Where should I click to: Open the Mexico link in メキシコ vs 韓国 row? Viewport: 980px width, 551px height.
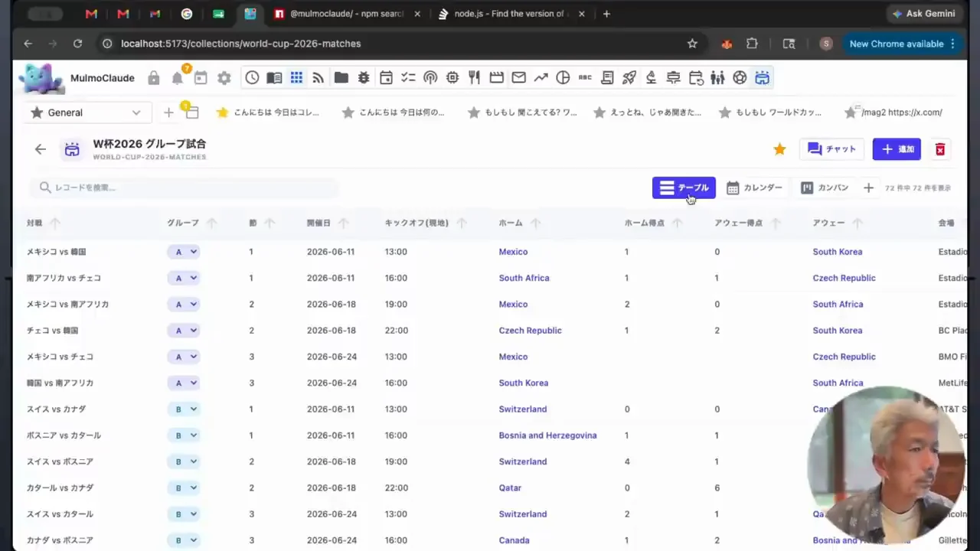(x=513, y=252)
